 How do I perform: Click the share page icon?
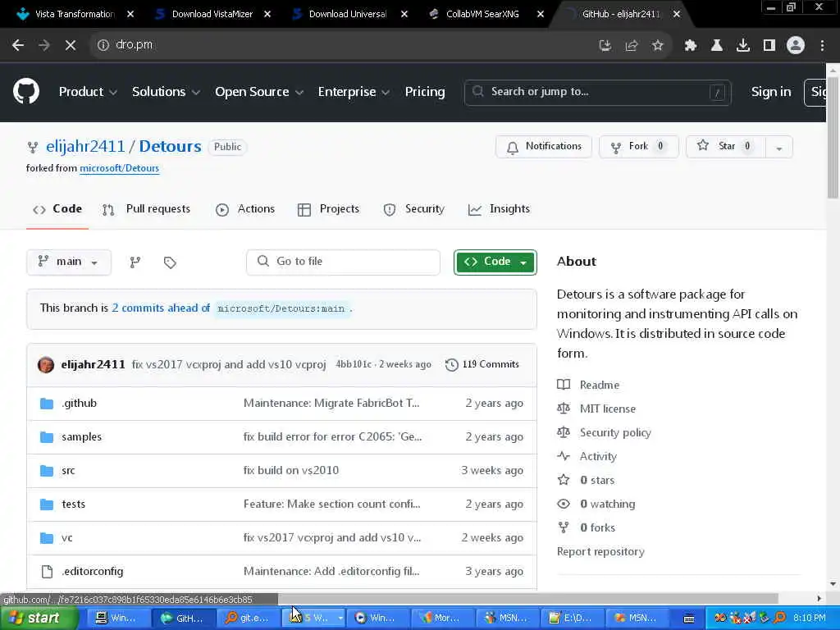point(632,46)
